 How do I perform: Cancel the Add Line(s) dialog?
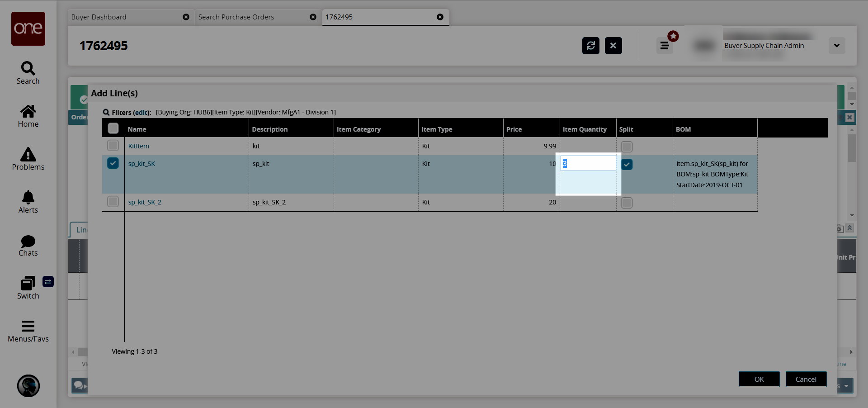coord(806,380)
